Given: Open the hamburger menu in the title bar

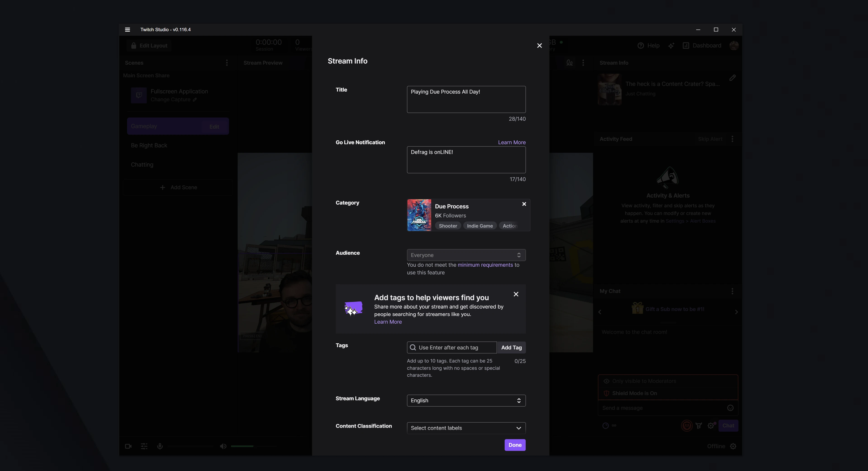Looking at the screenshot, I should coord(127,30).
